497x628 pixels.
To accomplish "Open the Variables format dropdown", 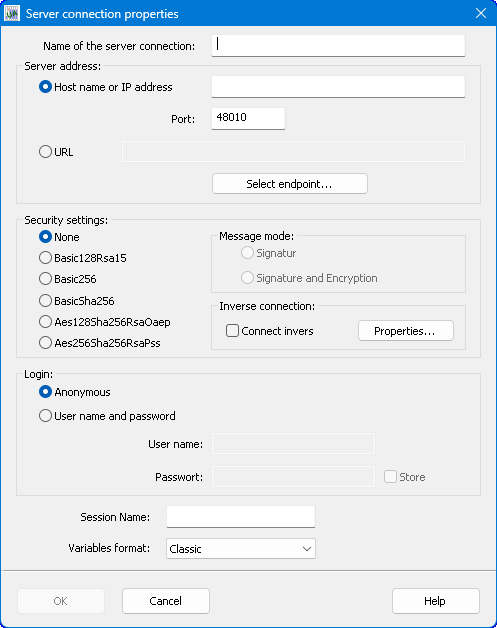I will (x=241, y=549).
